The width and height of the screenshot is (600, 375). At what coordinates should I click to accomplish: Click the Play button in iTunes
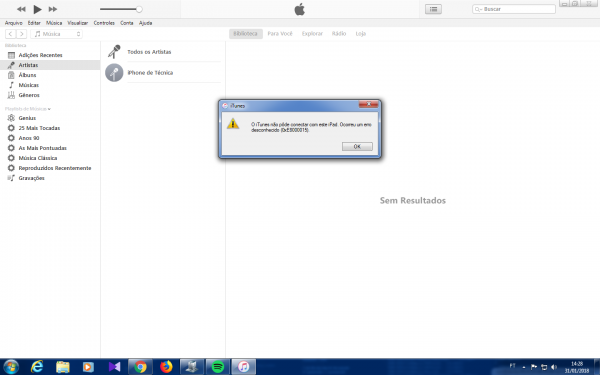(x=37, y=9)
